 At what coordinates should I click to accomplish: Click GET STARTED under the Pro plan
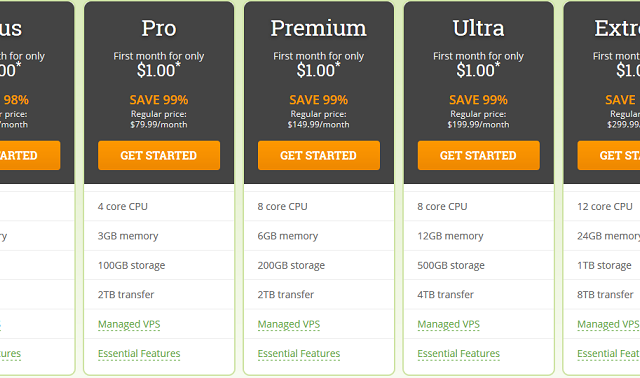159,156
